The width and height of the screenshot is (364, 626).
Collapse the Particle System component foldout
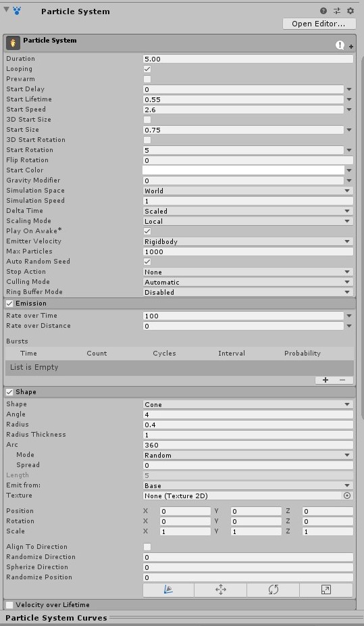(x=6, y=9)
